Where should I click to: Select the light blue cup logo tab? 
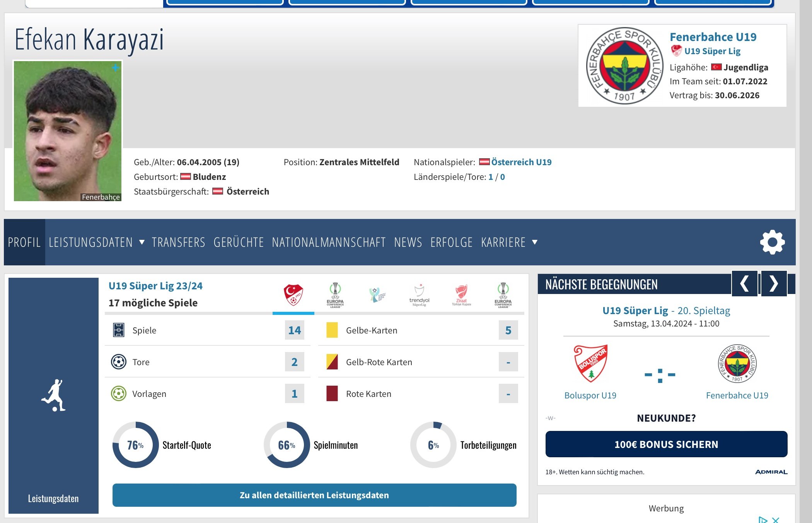click(x=377, y=295)
